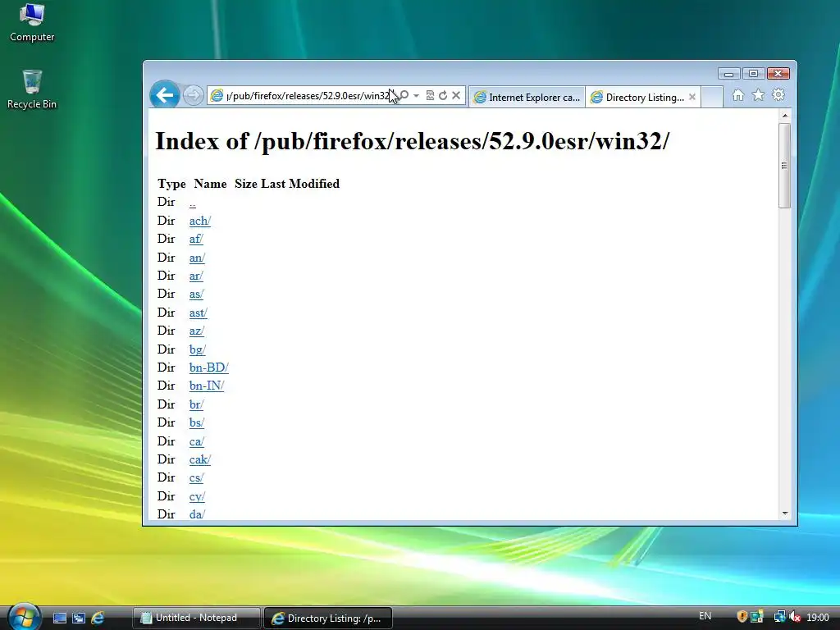Click the EN language indicator
The width and height of the screenshot is (840, 630).
click(x=705, y=616)
